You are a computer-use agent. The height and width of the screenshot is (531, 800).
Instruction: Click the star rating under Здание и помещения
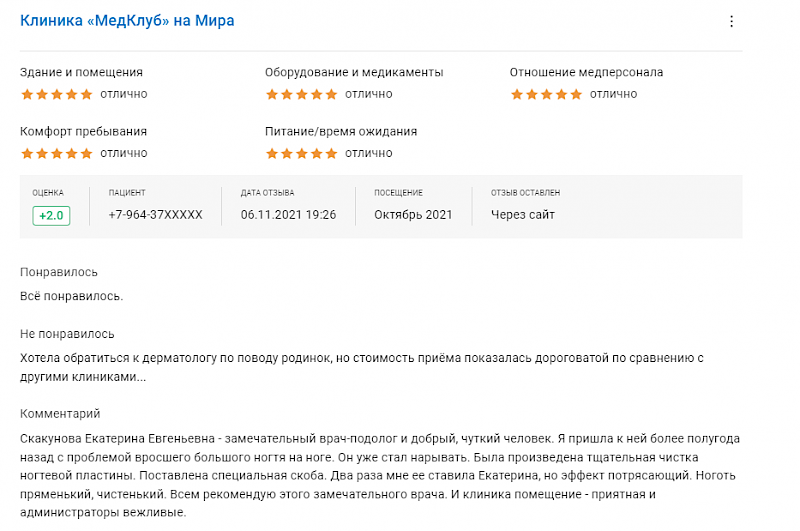pyautogui.click(x=57, y=94)
